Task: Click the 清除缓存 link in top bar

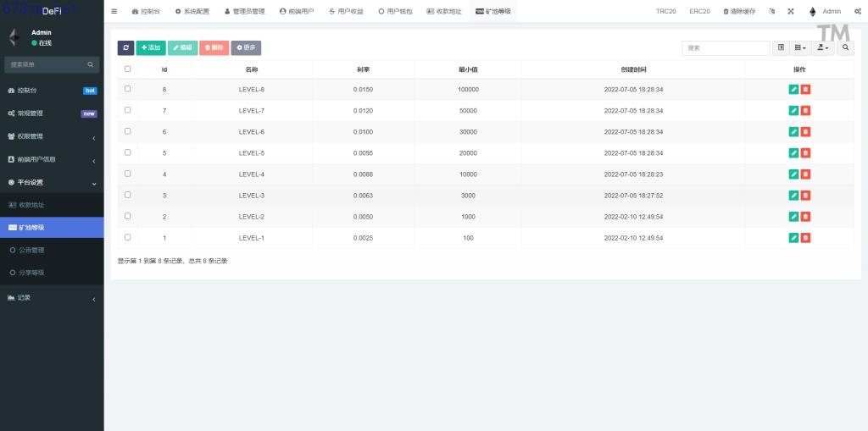Action: click(741, 11)
